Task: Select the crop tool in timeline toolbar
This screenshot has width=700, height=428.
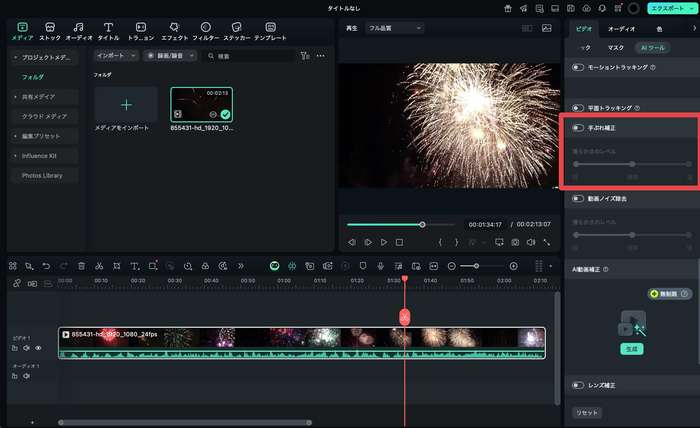Action: 117,266
